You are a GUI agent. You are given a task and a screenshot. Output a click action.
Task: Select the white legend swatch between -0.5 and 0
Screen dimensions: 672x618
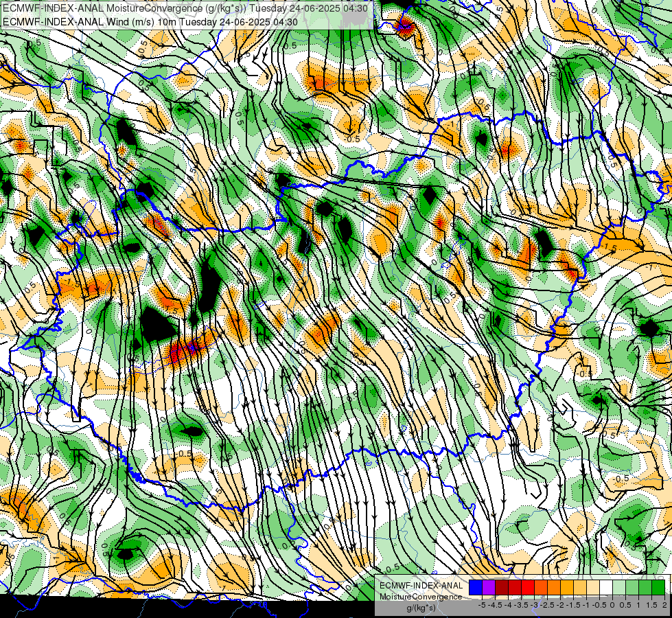pos(606,588)
